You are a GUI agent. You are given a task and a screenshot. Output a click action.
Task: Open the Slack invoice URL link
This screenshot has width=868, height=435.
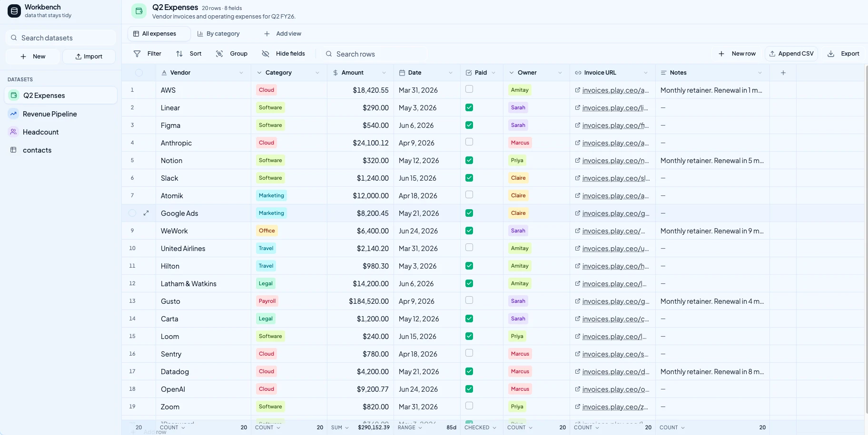pyautogui.click(x=616, y=178)
